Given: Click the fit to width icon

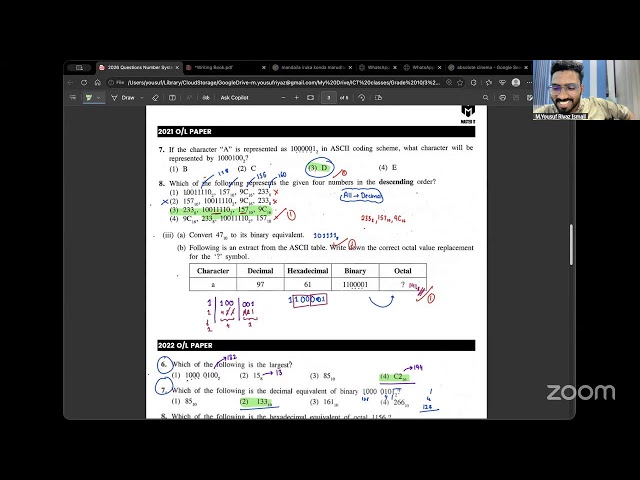Looking at the screenshot, I should 310,98.
